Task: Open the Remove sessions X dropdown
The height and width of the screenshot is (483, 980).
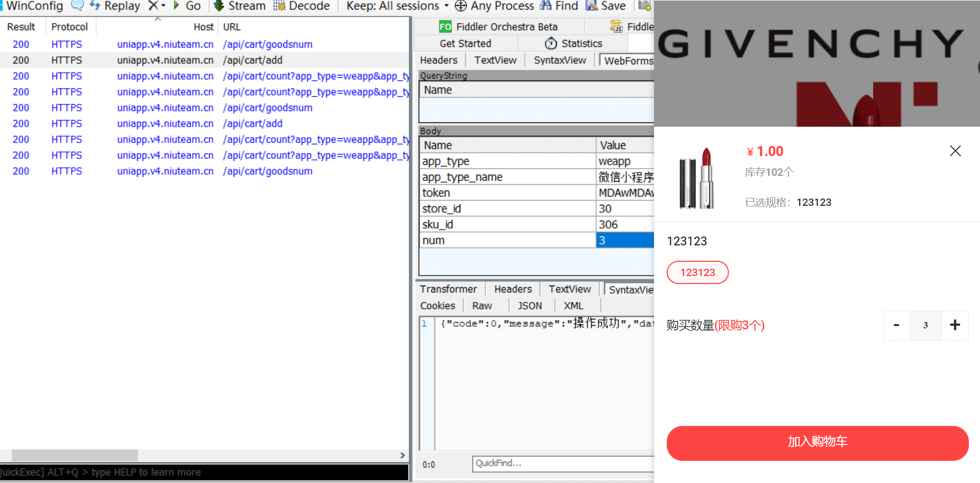Action: click(x=157, y=6)
